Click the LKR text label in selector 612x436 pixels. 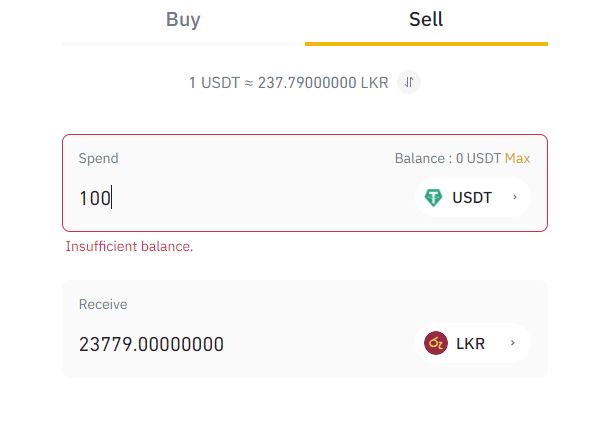[x=471, y=343]
